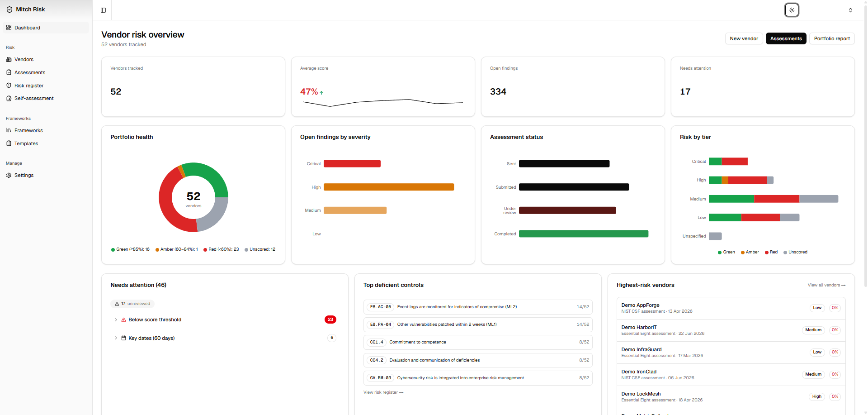The height and width of the screenshot is (415, 868).
Task: Click the Templates clipboard icon
Action: coord(9,143)
